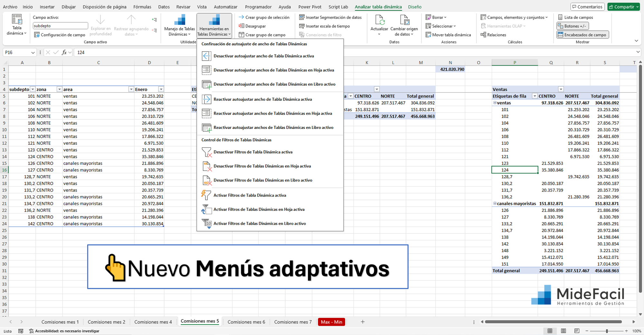The height and width of the screenshot is (335, 644).
Task: Click Herramientas en Tablas Dinámicas button
Action: (214, 25)
